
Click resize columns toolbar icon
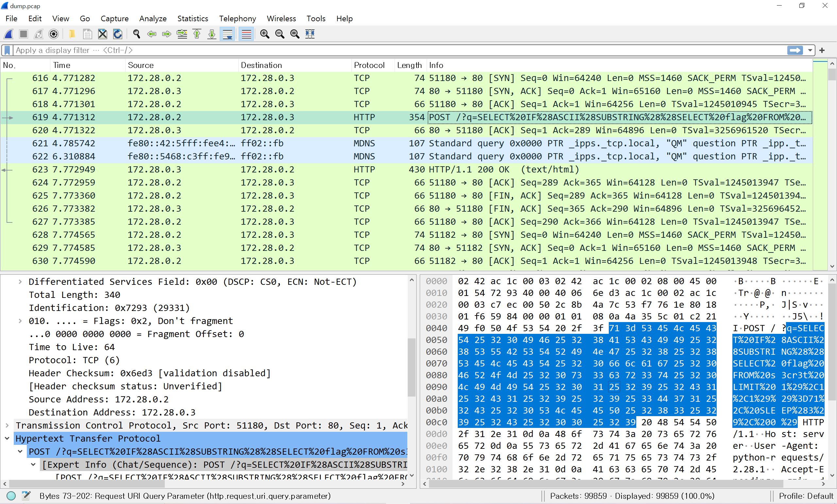[310, 34]
